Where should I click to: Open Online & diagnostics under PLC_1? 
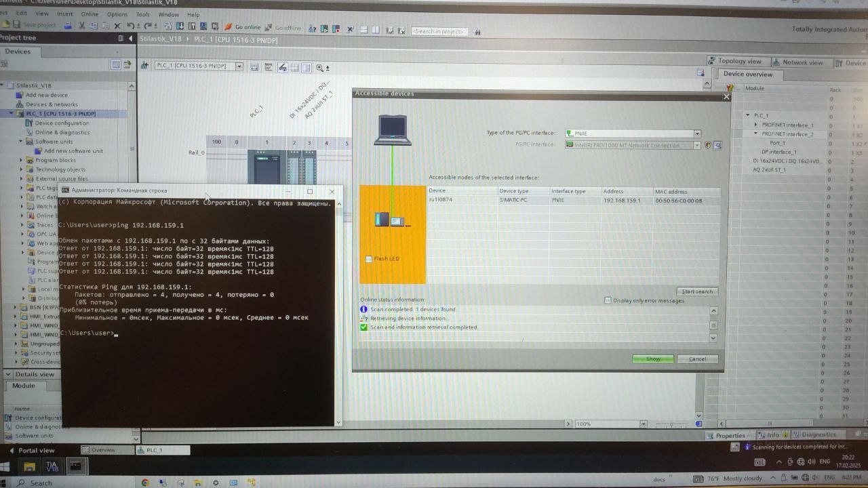[x=62, y=132]
